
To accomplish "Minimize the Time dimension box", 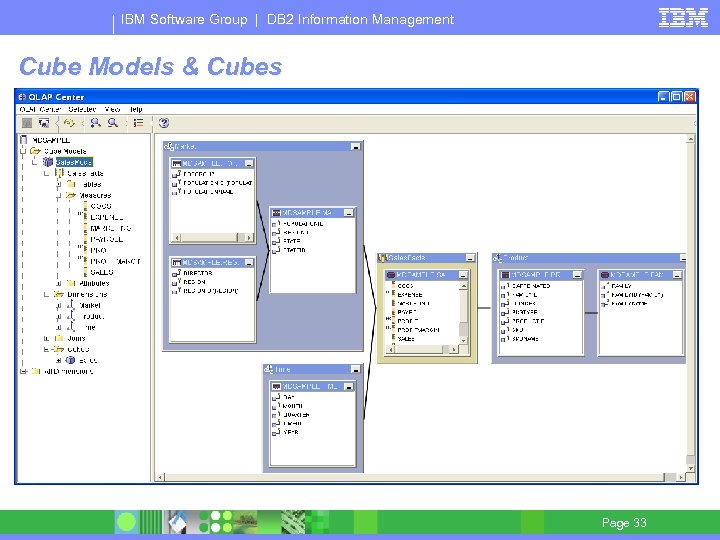I will pyautogui.click(x=355, y=369).
